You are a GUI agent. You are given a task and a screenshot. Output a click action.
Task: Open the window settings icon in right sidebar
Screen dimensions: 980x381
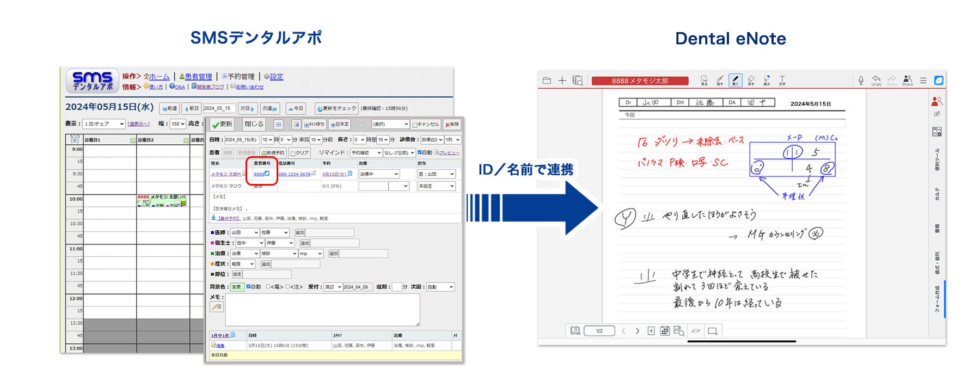(x=937, y=132)
